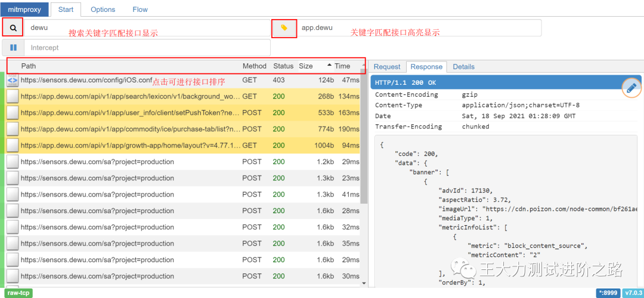Click the highlight tag icon
This screenshot has width=644, height=298.
coord(284,27)
